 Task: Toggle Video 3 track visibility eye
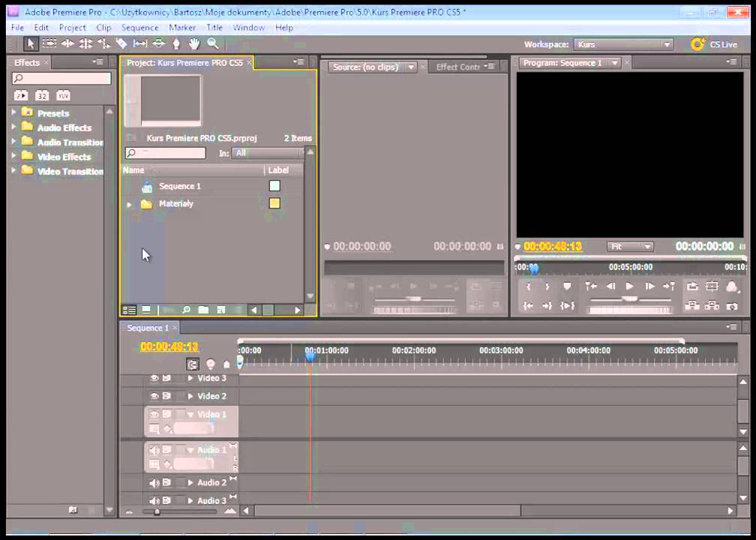pyautogui.click(x=154, y=379)
